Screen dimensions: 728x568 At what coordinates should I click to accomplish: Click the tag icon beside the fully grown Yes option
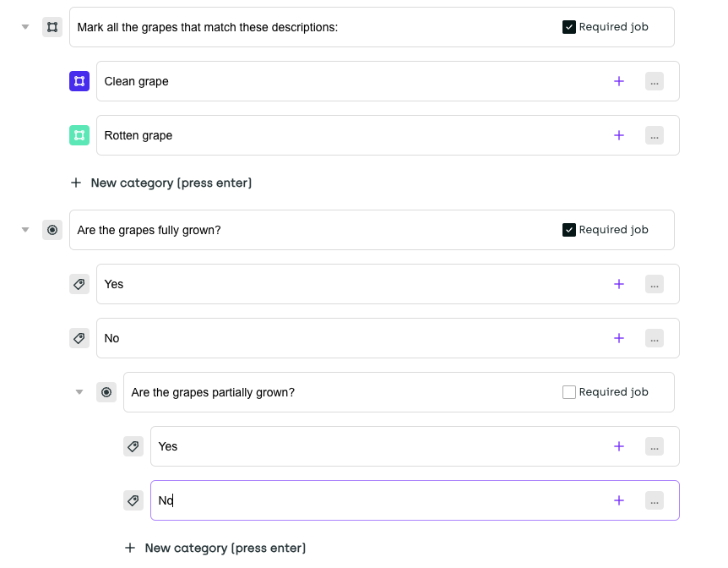[x=79, y=284]
